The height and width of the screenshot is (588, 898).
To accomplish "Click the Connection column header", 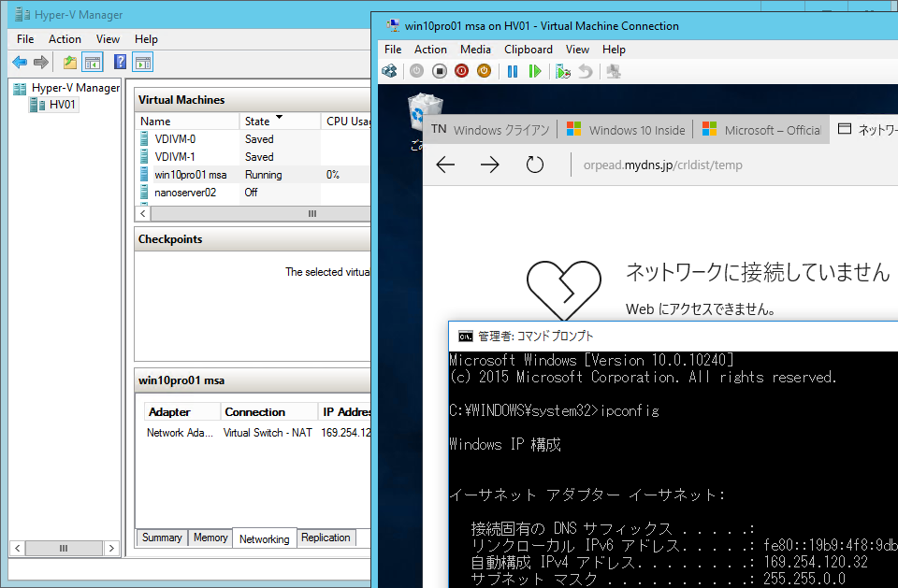I will [x=269, y=411].
